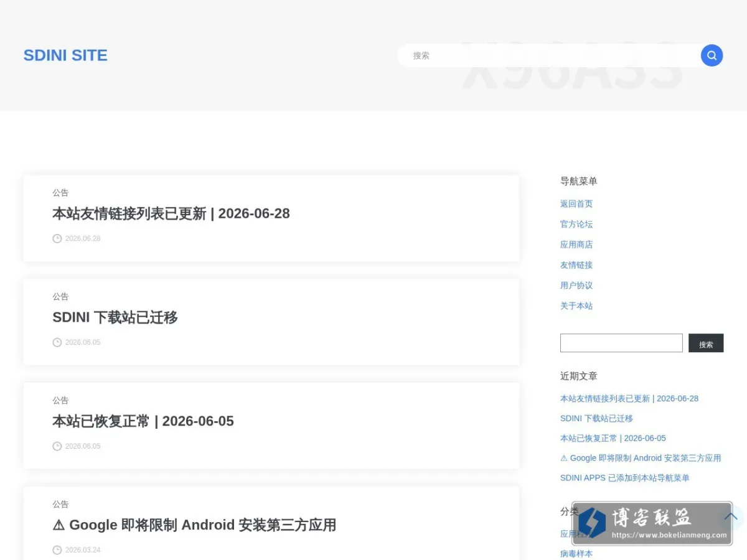Click 公告 category above SDINI 下载站已迁移 post
The width and height of the screenshot is (747, 560).
tap(60, 297)
